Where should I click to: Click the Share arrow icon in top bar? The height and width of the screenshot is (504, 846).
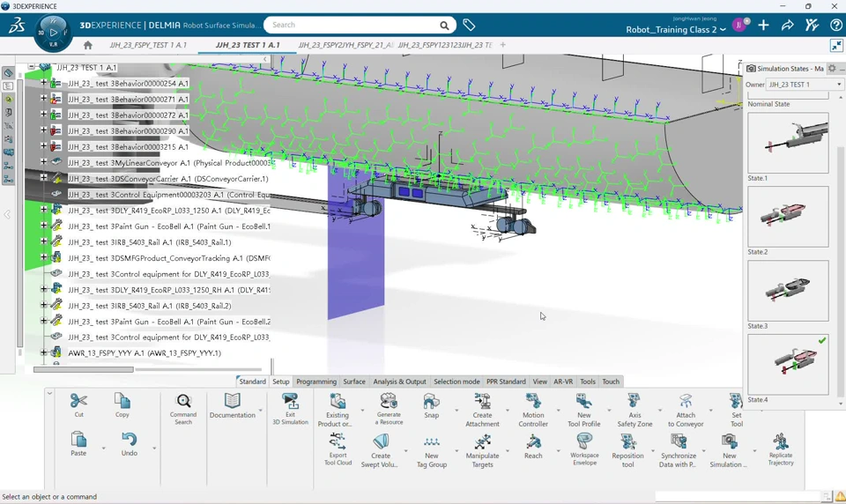click(x=787, y=25)
